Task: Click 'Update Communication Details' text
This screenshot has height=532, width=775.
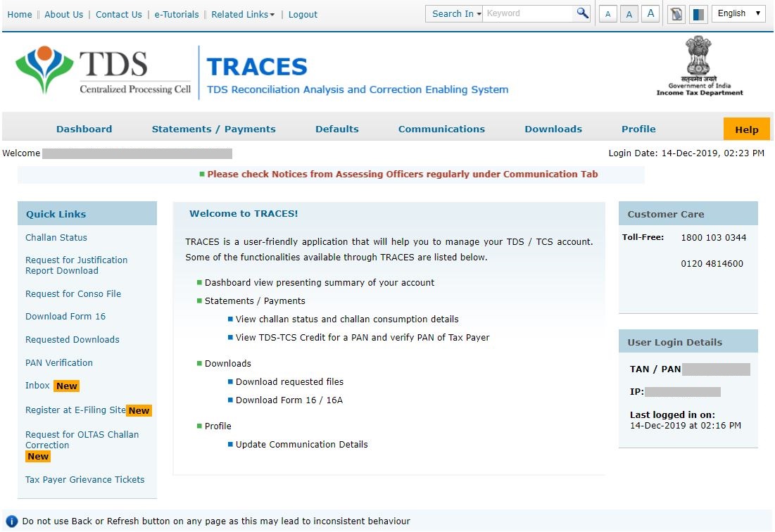Action: click(301, 445)
